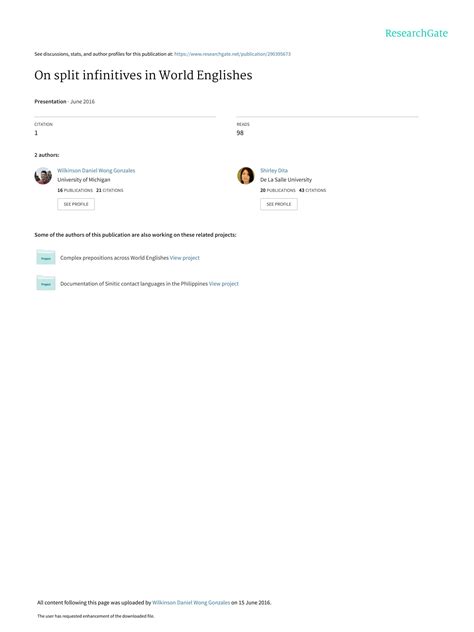474x632 pixels.
Task: Click Wilkinson Daniel Wong Gonzales profile photo
Action: coord(43,176)
